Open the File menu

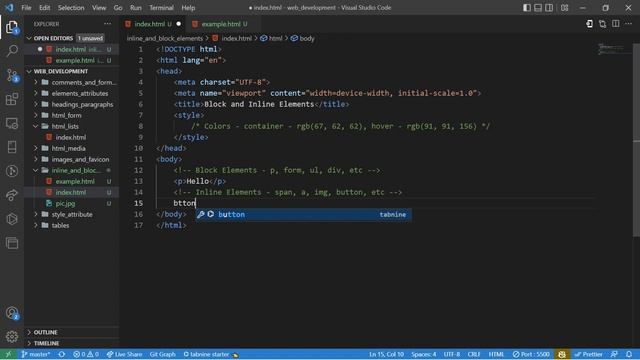tap(26, 8)
